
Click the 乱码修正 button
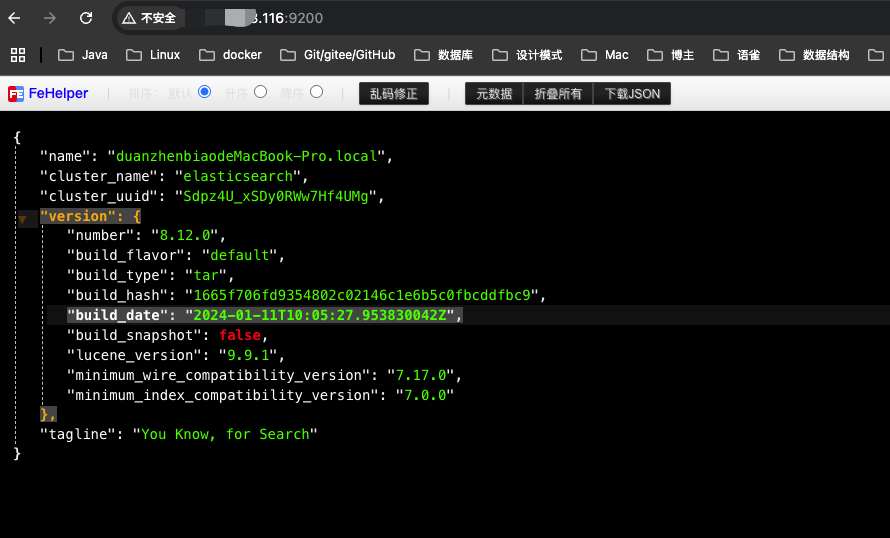click(x=394, y=94)
